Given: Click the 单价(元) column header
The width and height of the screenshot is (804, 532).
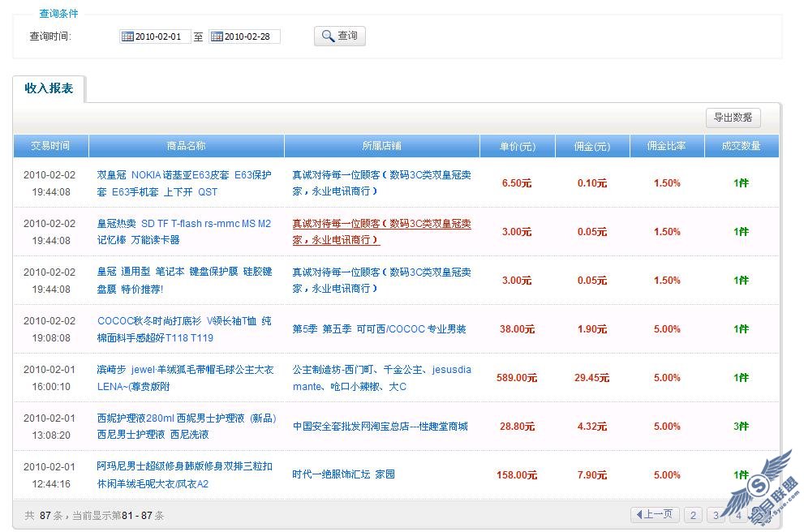Looking at the screenshot, I should pyautogui.click(x=518, y=146).
